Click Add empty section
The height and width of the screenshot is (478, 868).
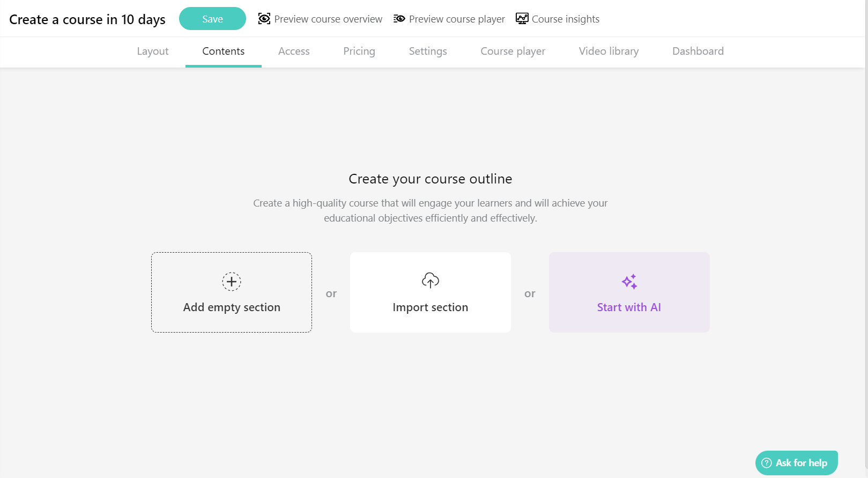point(231,307)
